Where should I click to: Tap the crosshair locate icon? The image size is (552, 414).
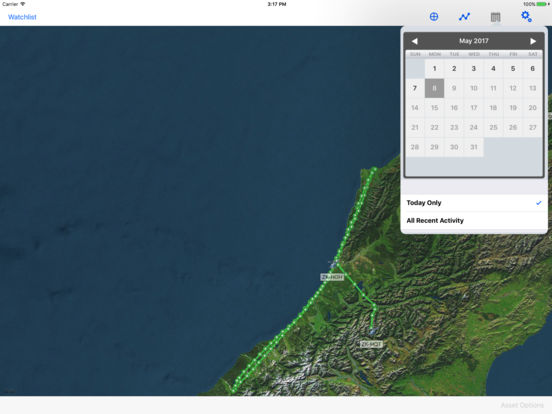coord(434,17)
